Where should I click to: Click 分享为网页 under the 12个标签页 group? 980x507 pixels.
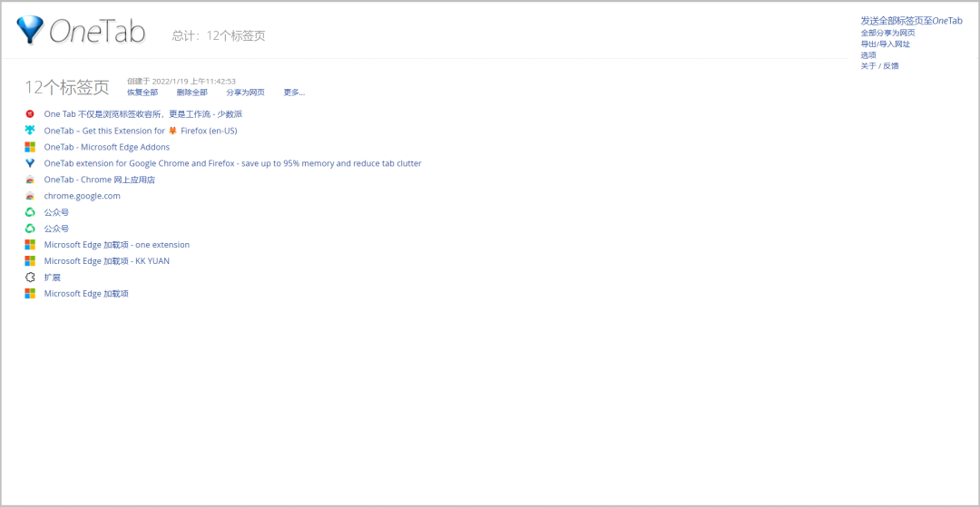(x=245, y=93)
